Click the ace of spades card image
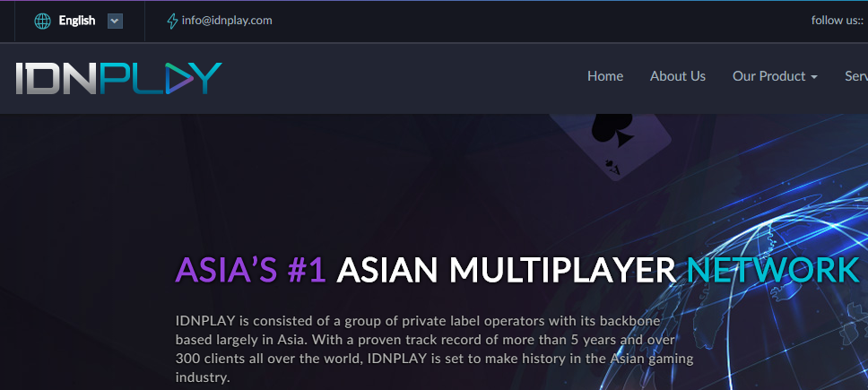868x390 pixels. [611, 146]
